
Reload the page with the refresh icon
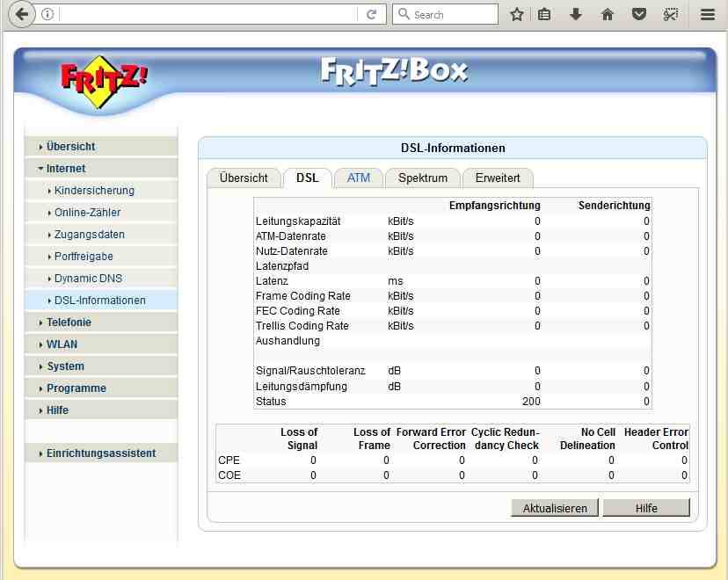(x=371, y=14)
